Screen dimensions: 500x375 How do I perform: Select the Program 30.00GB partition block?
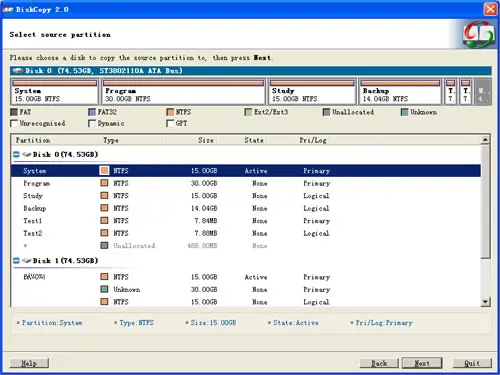183,92
